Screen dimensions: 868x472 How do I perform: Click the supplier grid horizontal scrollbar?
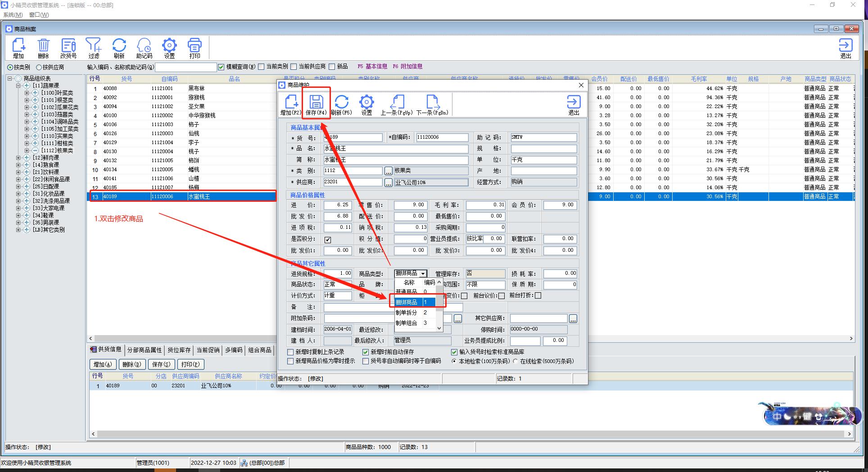(471, 434)
